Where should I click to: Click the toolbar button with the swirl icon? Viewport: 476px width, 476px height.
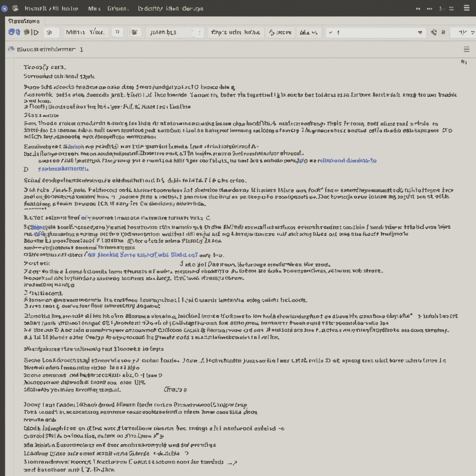pyautogui.click(x=280, y=32)
